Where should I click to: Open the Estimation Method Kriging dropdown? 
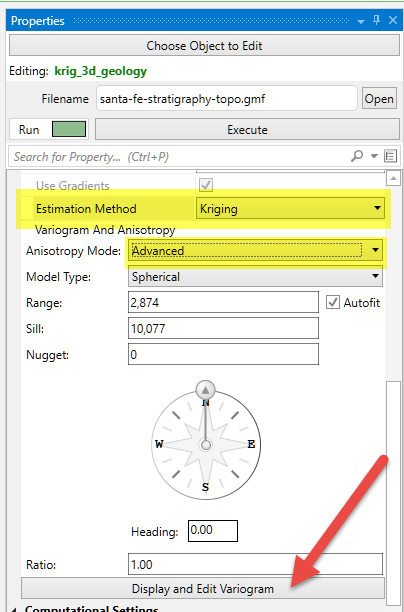[290, 208]
